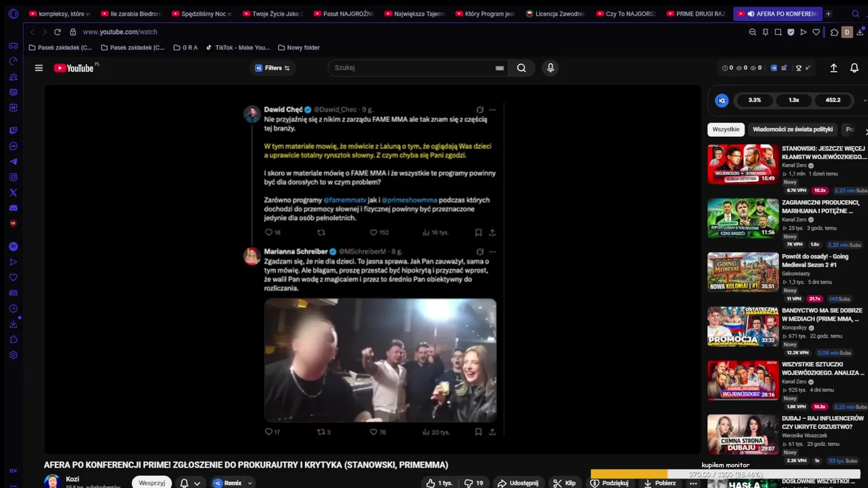Click the video player area

pyautogui.click(x=372, y=269)
